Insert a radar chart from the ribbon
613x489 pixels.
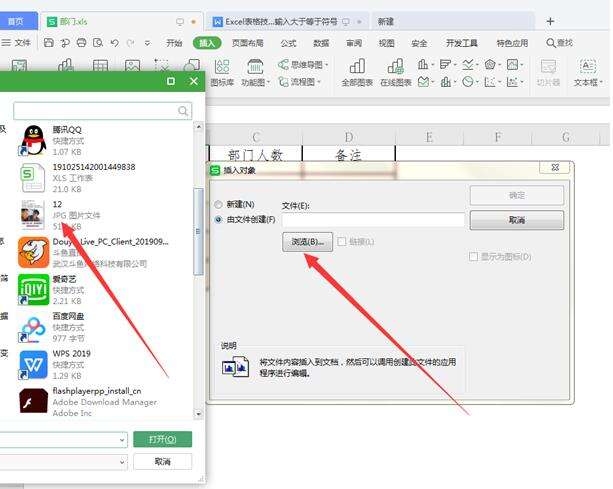(x=489, y=64)
